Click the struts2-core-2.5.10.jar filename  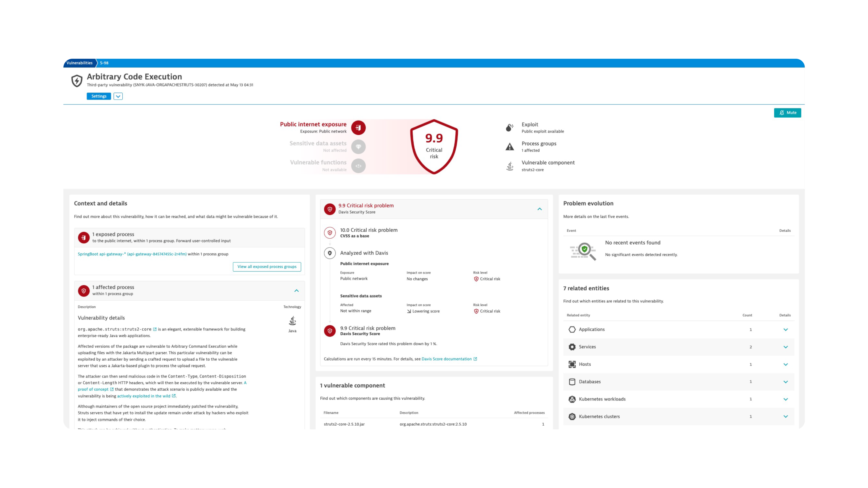344,424
